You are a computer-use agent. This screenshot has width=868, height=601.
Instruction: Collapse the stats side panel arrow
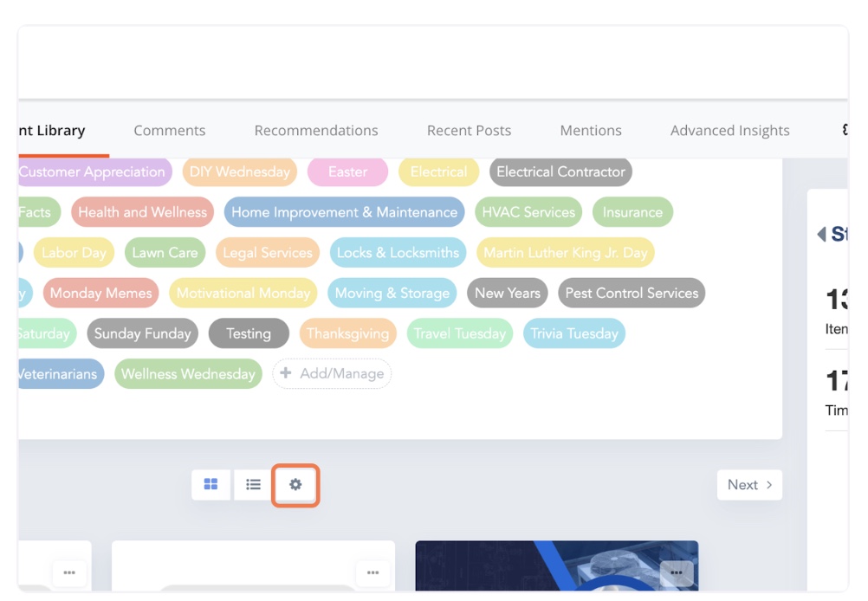click(x=821, y=234)
